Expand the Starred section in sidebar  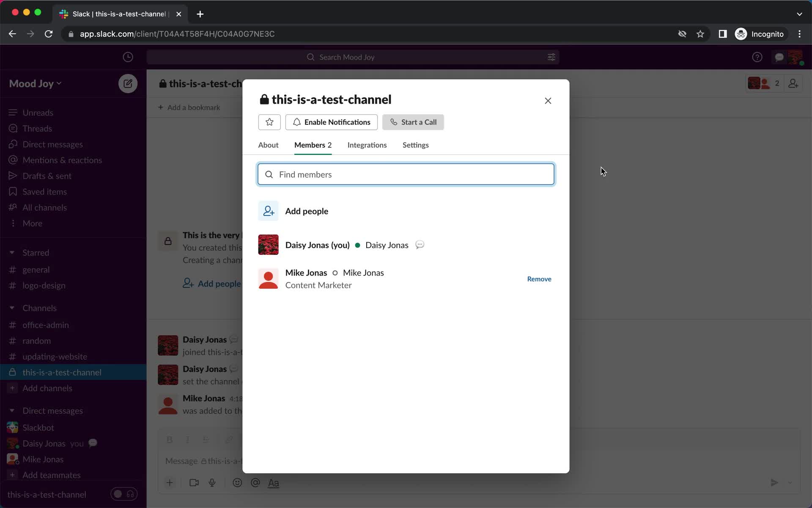[12, 252]
